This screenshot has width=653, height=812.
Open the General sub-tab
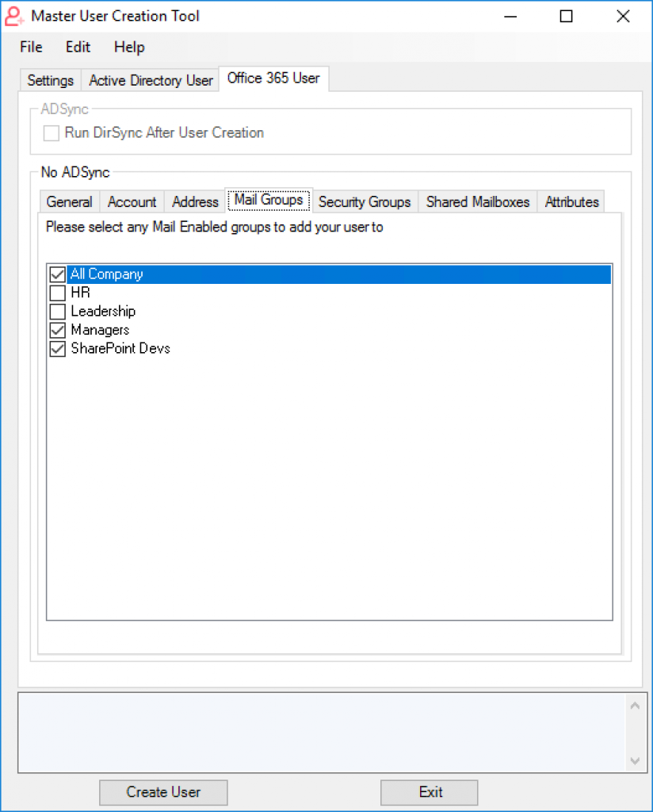tap(69, 201)
